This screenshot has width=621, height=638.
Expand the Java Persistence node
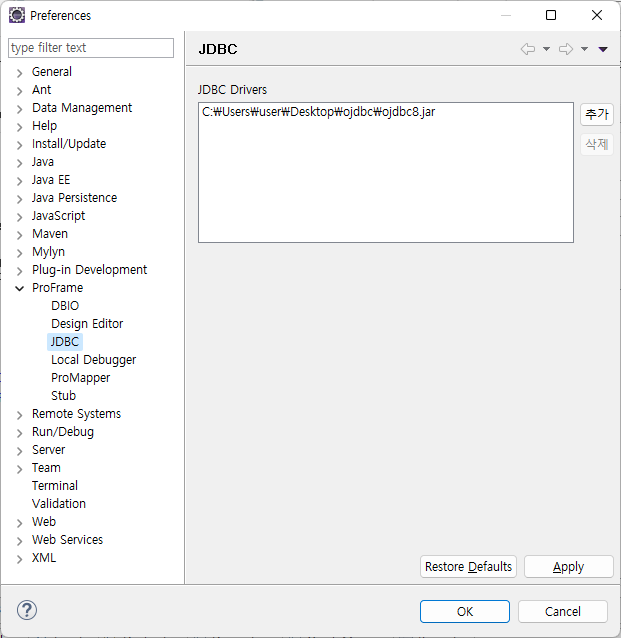pos(19,199)
